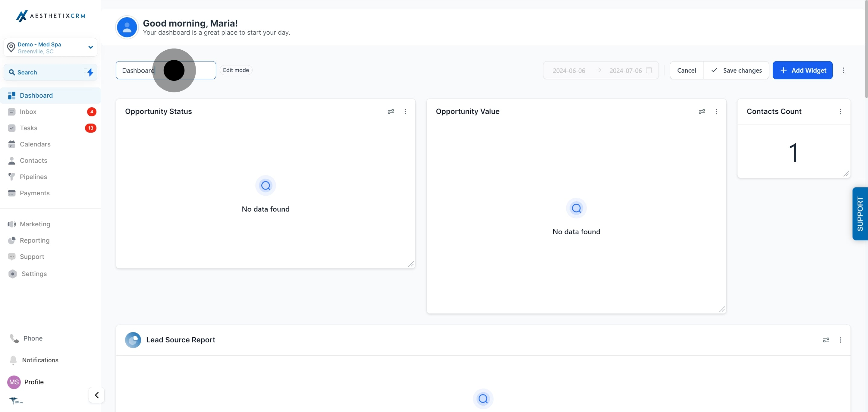Open filter settings on Opportunity Status widget
The image size is (868, 412).
coord(391,112)
